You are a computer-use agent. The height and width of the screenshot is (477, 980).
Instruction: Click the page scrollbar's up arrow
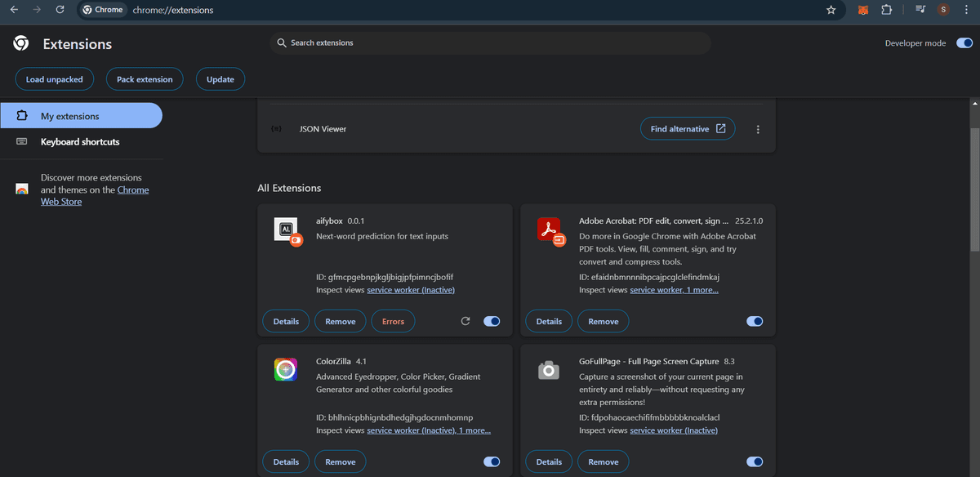[973, 103]
